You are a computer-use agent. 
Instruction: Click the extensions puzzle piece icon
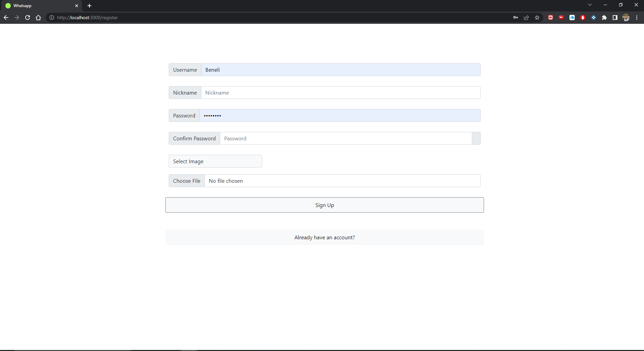pos(605,17)
